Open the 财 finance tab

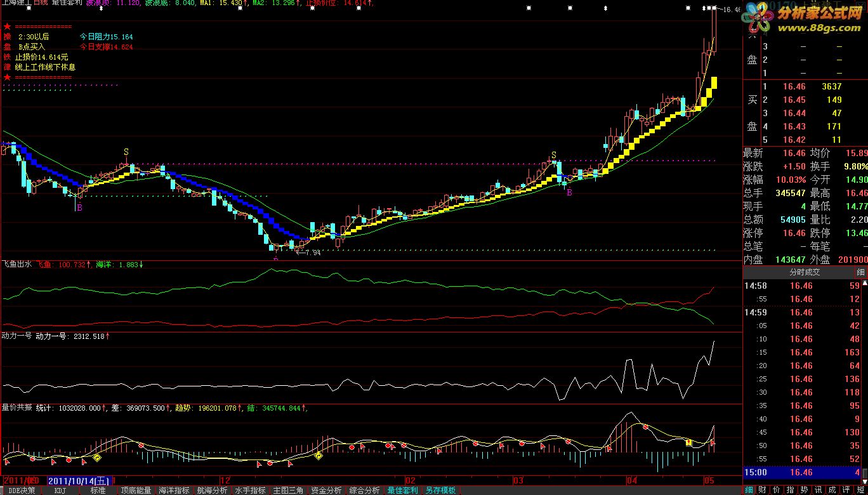point(763,490)
